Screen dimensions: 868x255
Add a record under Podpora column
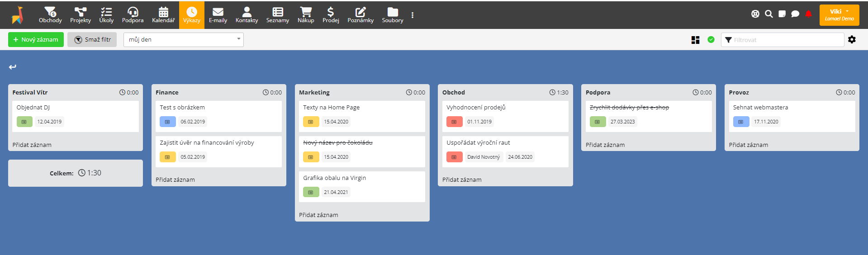tap(606, 145)
